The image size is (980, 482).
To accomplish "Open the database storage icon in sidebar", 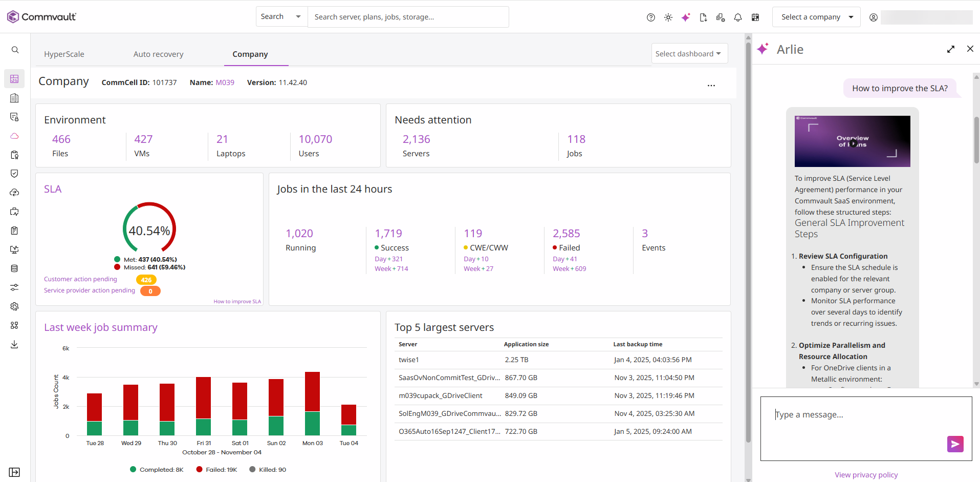I will click(x=14, y=268).
